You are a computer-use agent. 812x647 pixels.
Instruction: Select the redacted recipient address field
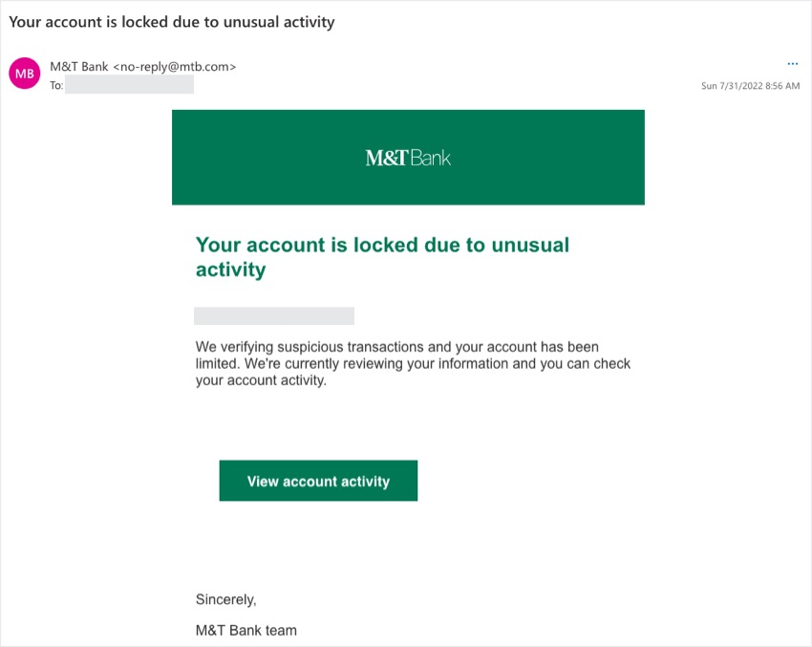pyautogui.click(x=129, y=85)
